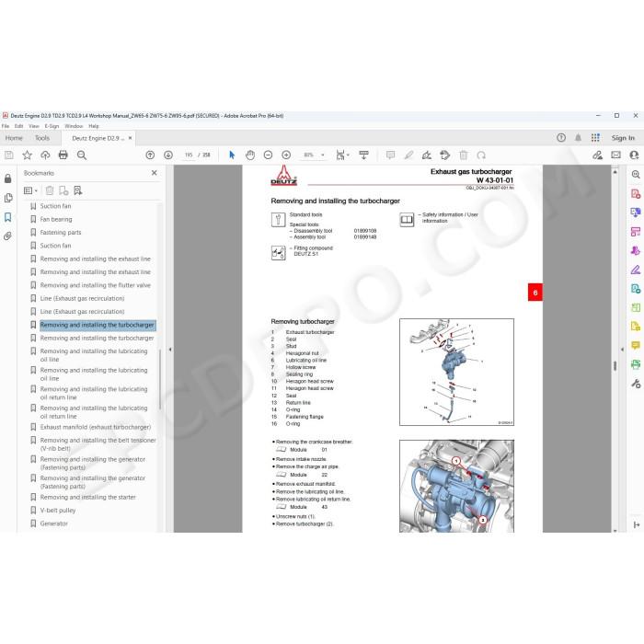Open the Comment tool in right pane

[x=636, y=345]
